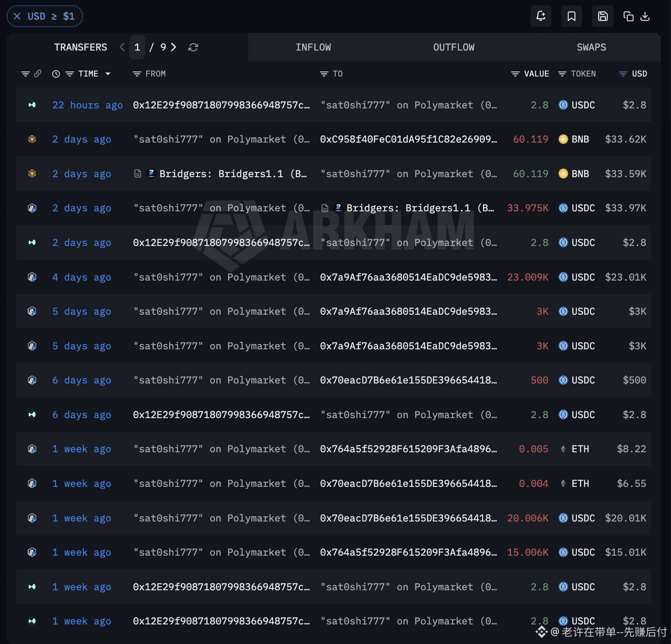
Task: Switch to the TRANSFERS tab
Action: [81, 47]
